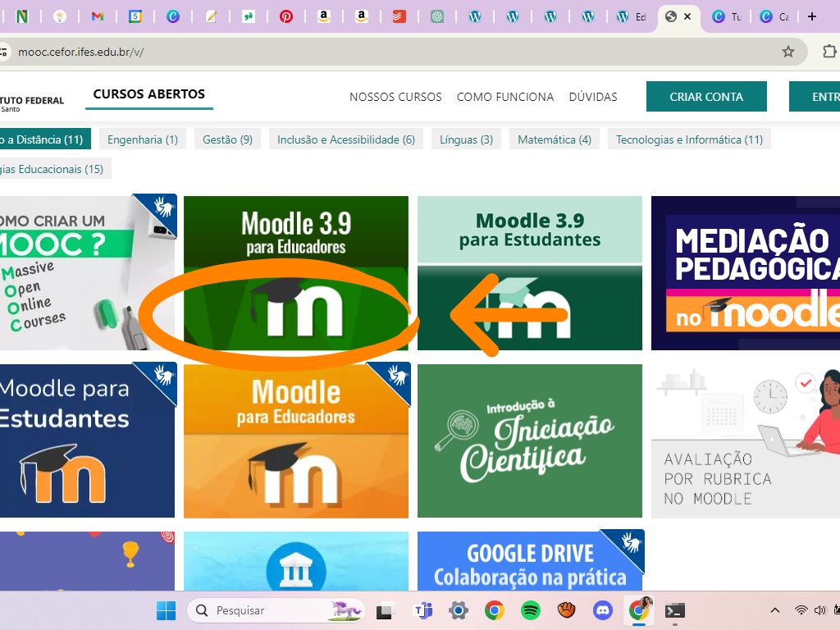Viewport: 840px width, 630px height.
Task: Open the Terminal app in taskbar
Action: 675,610
